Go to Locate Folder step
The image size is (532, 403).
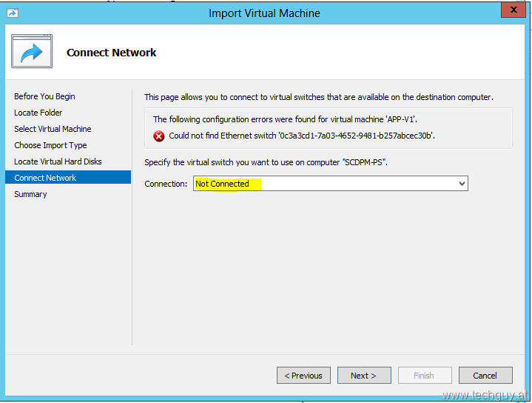(38, 113)
